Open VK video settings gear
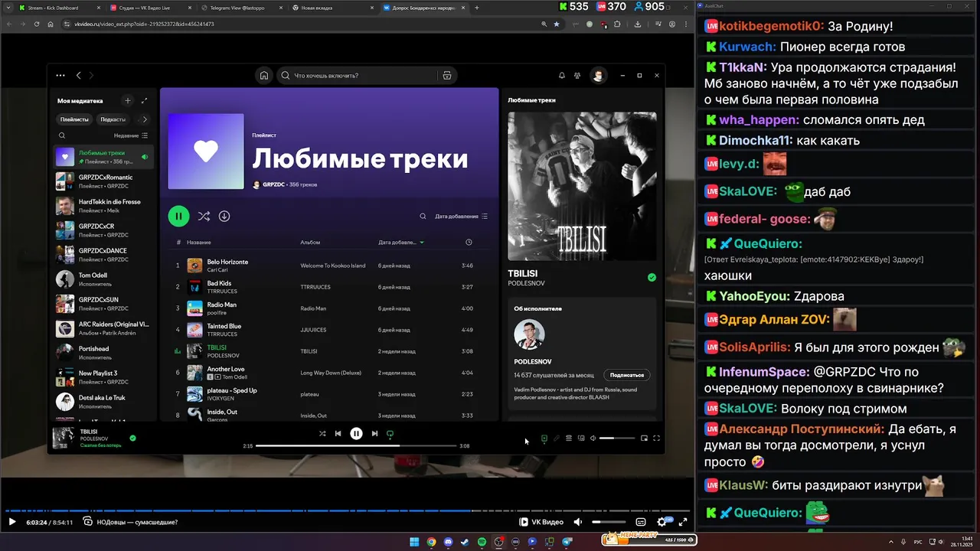This screenshot has height=551, width=980. pos(662,522)
